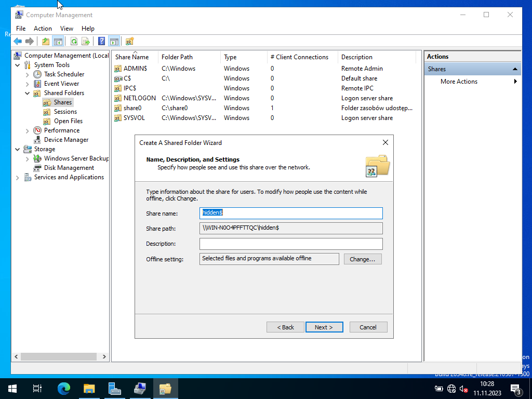
Task: Expand the Task Scheduler tree node
Action: [28, 74]
